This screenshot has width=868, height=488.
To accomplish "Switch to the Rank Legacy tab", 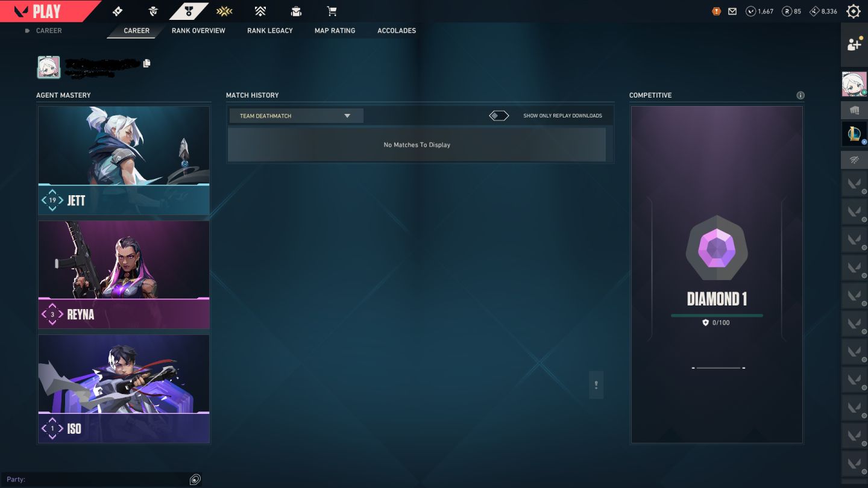I will point(270,31).
